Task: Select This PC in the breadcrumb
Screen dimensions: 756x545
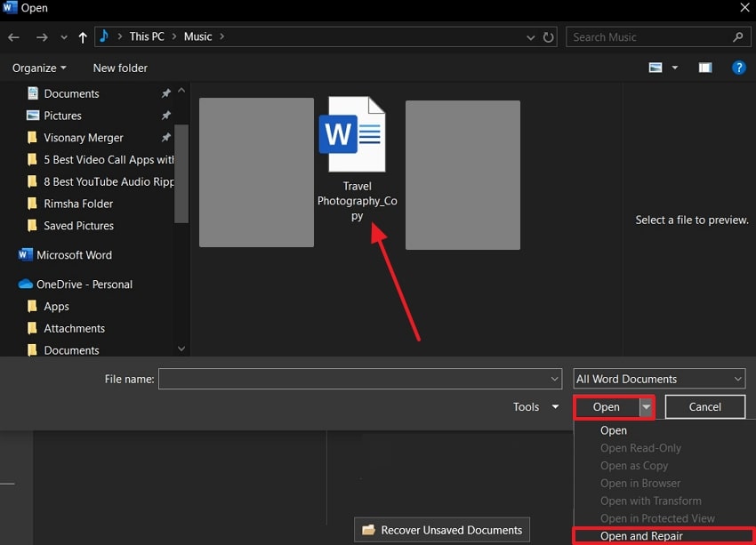Action: coord(147,36)
